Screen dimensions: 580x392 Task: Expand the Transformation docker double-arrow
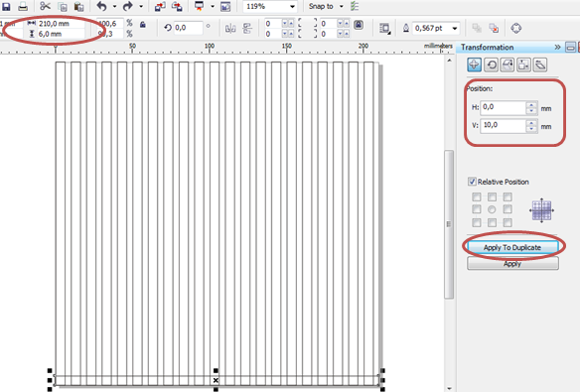[557, 47]
